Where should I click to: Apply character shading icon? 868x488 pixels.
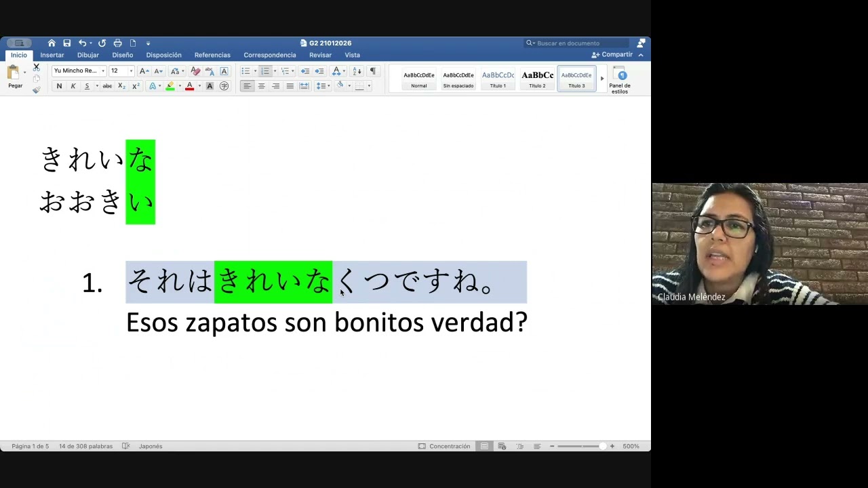[x=210, y=86]
